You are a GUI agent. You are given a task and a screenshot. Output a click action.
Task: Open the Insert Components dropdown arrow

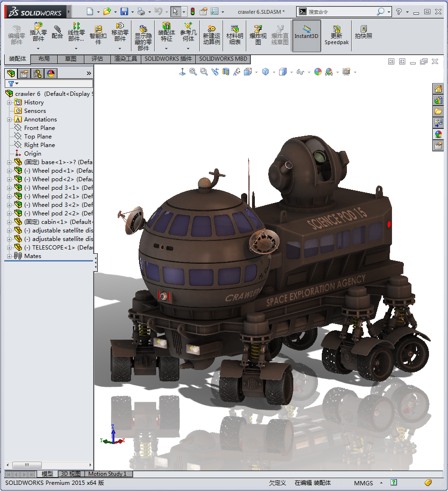click(38, 48)
